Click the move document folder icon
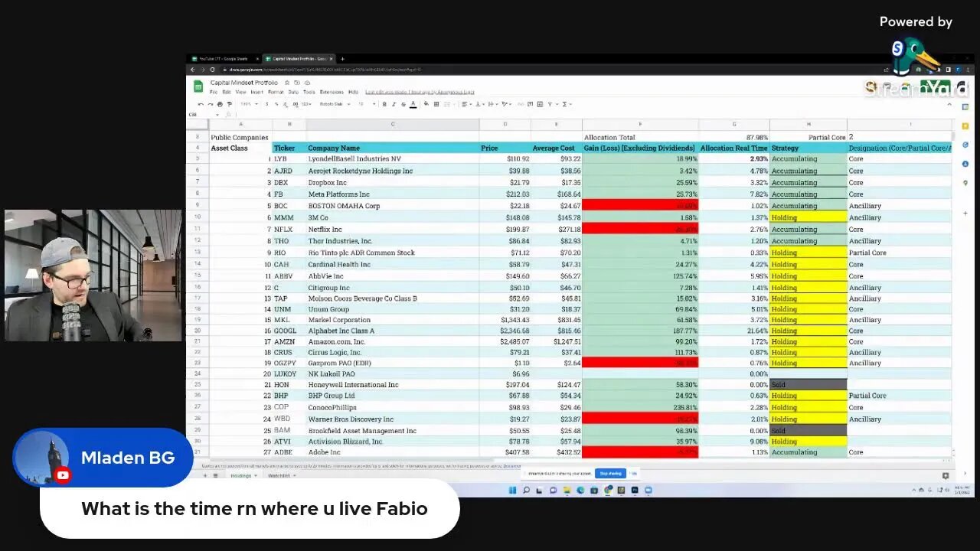 pos(297,83)
